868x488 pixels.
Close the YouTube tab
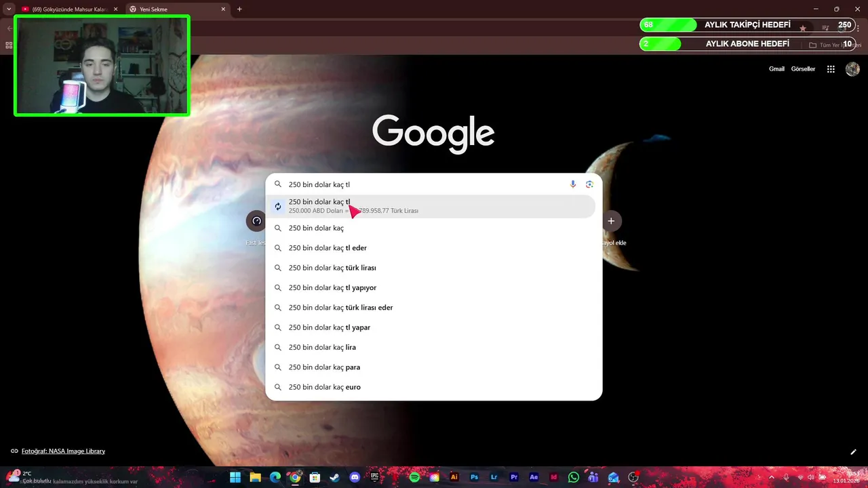coord(115,9)
